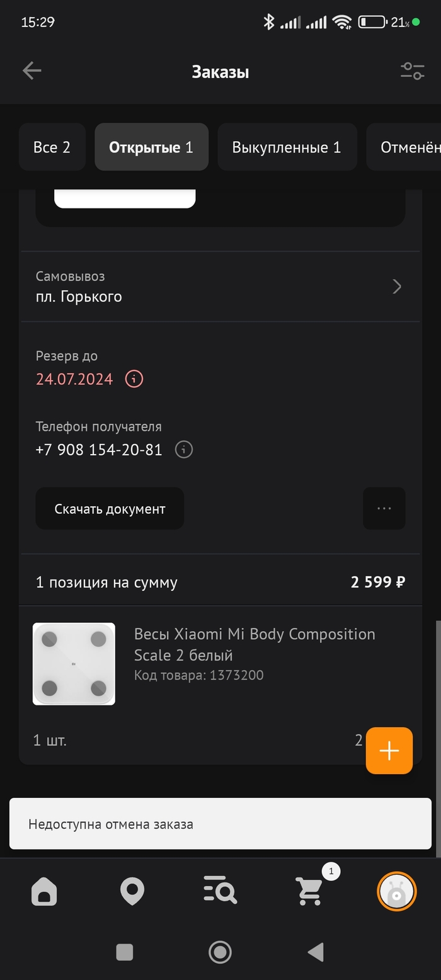Switch to the Выкупленные 1 tab
This screenshot has width=441, height=980.
287,147
